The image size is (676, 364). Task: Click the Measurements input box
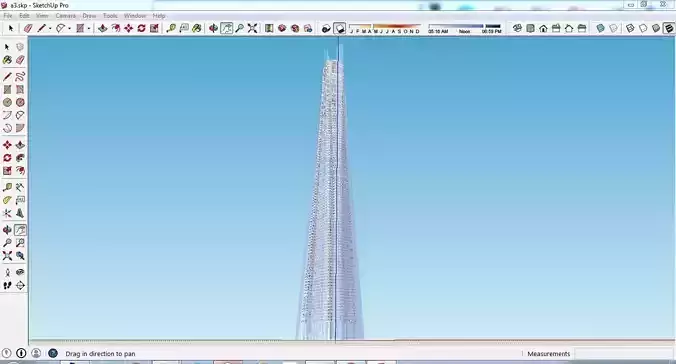pyautogui.click(x=623, y=354)
